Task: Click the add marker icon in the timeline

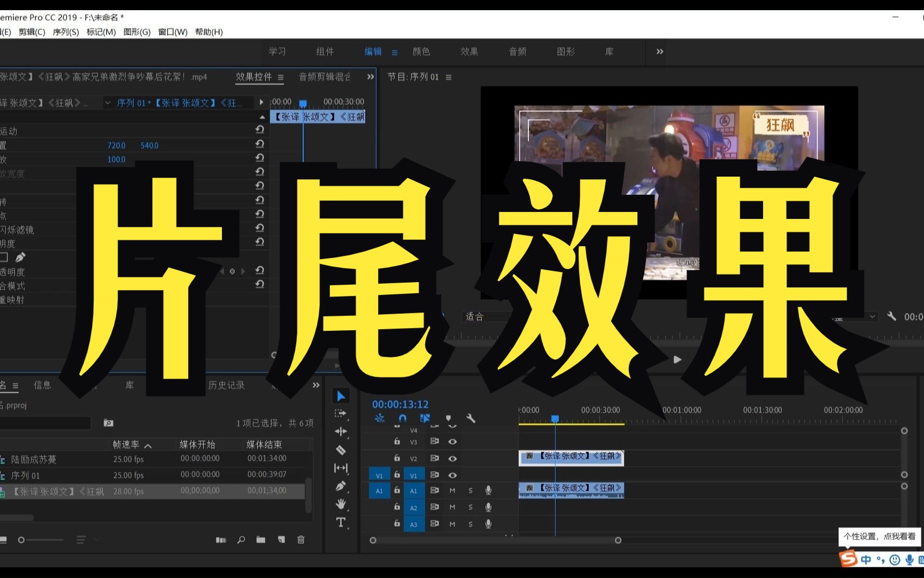Action: point(448,419)
